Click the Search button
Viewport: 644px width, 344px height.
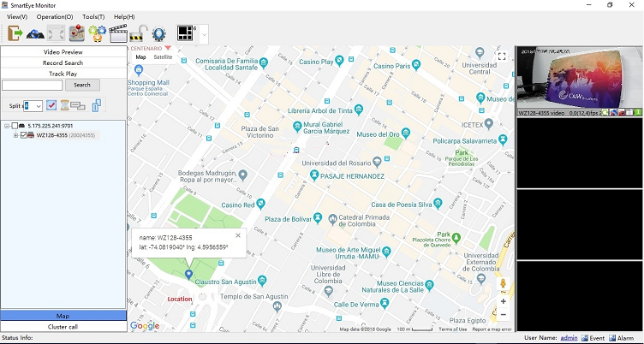coord(82,85)
